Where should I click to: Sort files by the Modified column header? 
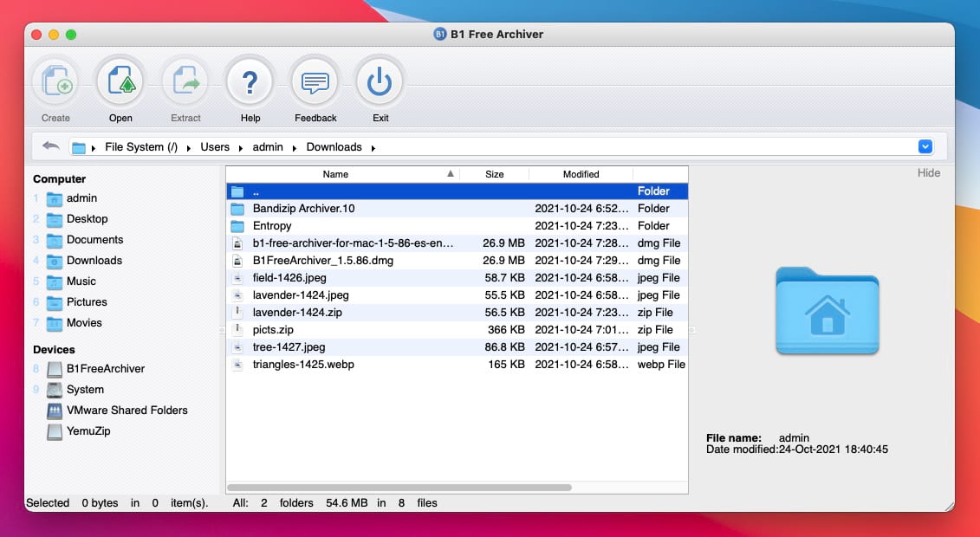tap(581, 174)
